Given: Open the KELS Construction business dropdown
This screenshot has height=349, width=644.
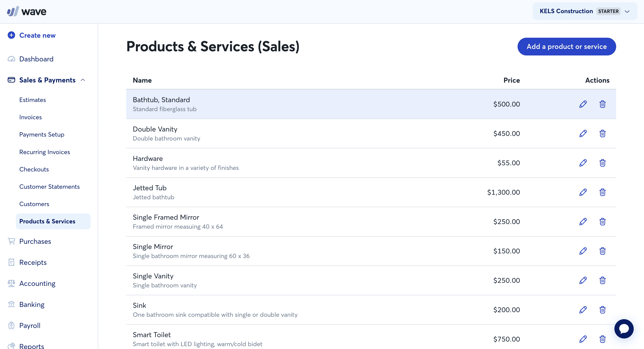Looking at the screenshot, I should point(584,11).
